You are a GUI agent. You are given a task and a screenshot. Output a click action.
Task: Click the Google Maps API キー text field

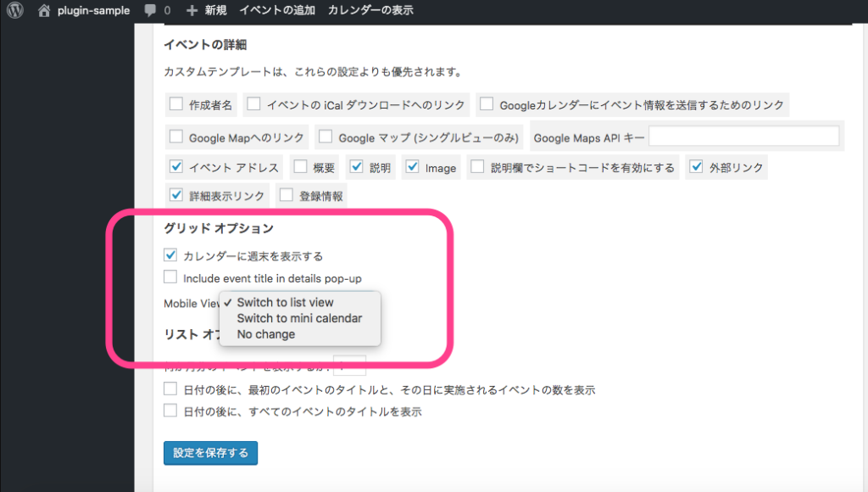743,137
